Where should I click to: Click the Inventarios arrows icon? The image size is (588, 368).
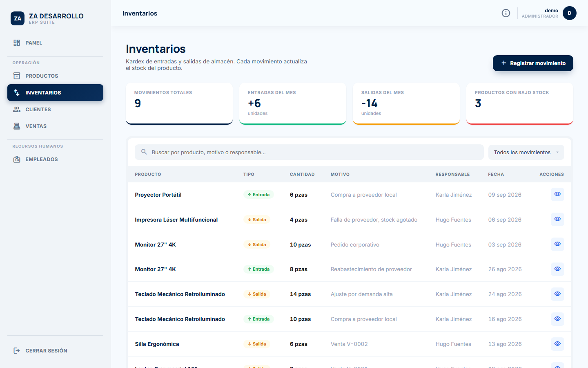(x=17, y=92)
